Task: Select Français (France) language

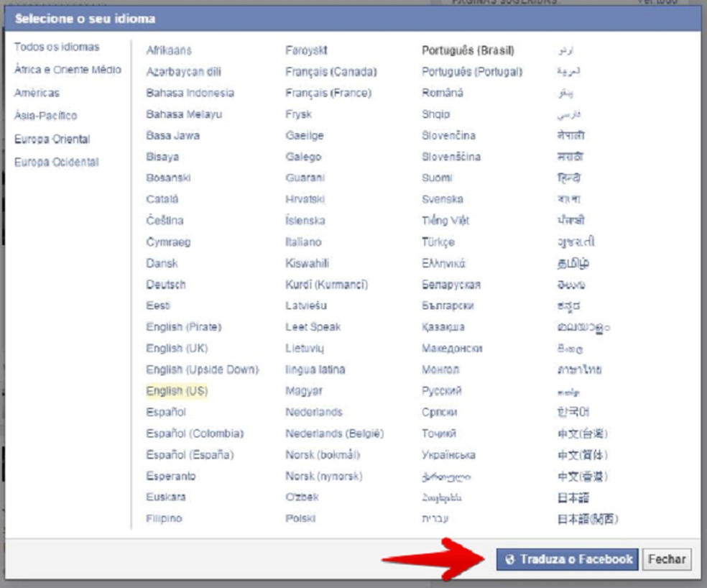Action: [x=328, y=93]
